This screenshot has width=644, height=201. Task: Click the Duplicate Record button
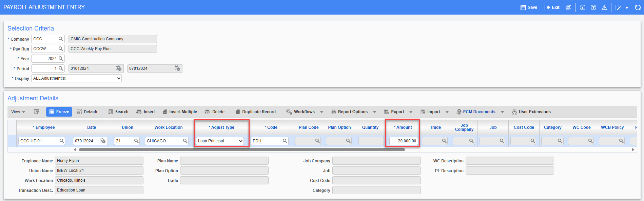(x=255, y=112)
